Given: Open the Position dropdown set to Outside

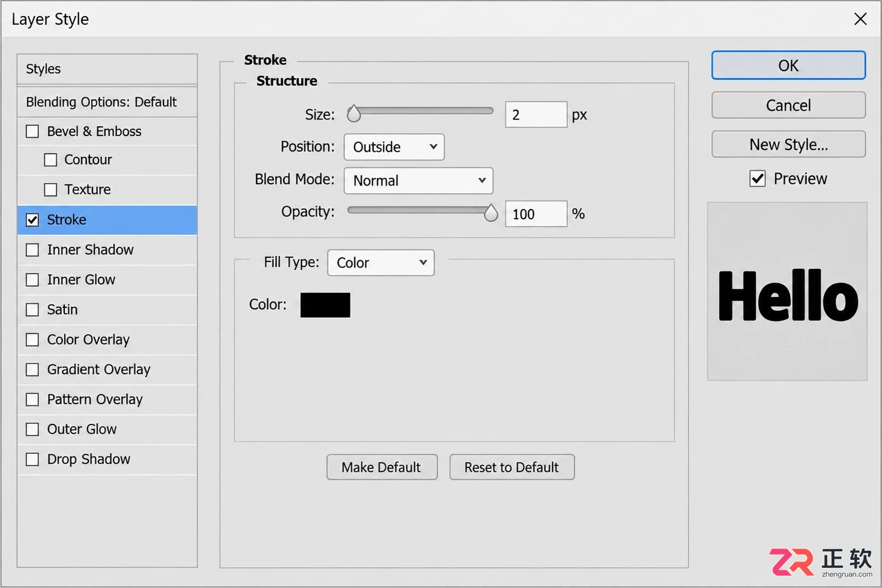Looking at the screenshot, I should (394, 147).
